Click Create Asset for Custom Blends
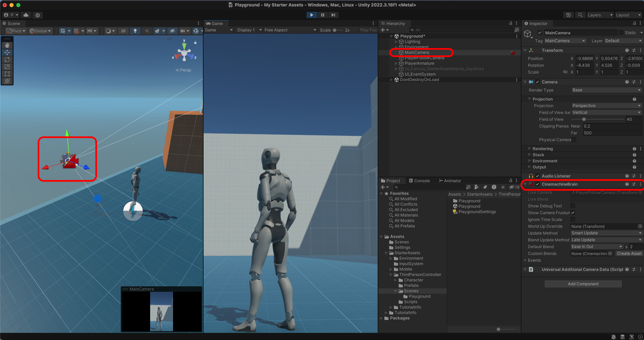644x340 pixels. [x=629, y=253]
